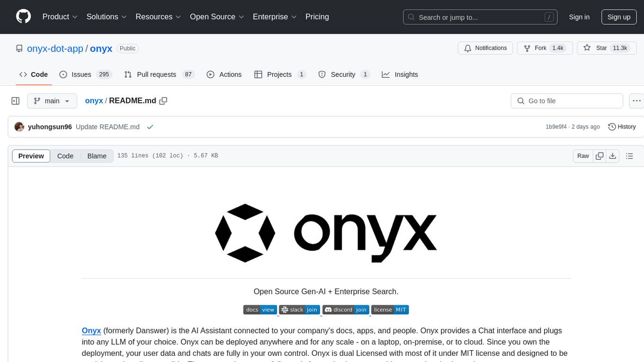Open the onyx-dot-app owner page
The image size is (644, 362).
pyautogui.click(x=55, y=48)
